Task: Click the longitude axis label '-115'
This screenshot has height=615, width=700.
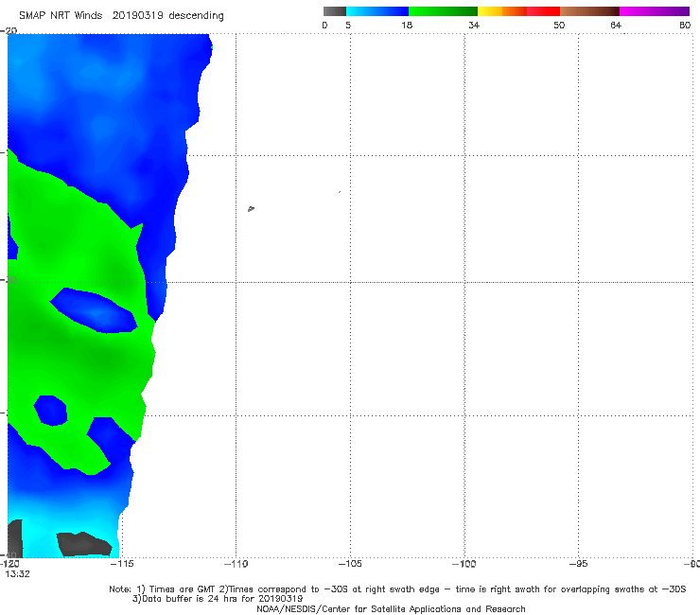Action: [122, 564]
